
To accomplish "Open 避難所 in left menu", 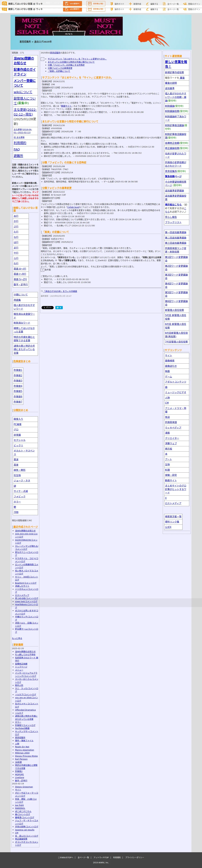I will 19,156.
